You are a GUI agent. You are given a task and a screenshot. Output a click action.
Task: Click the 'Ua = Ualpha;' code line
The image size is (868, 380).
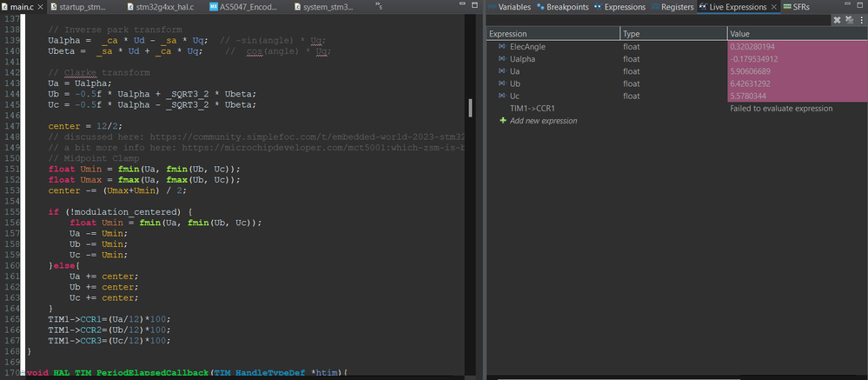(80, 83)
